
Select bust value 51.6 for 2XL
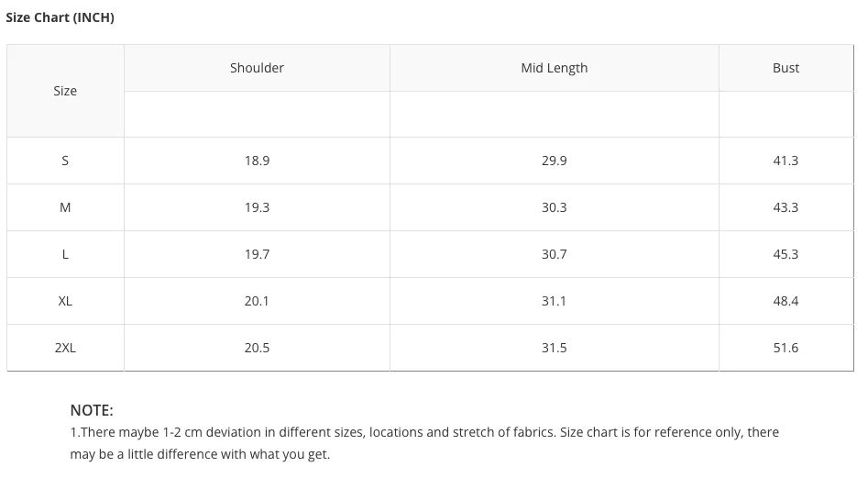786,348
